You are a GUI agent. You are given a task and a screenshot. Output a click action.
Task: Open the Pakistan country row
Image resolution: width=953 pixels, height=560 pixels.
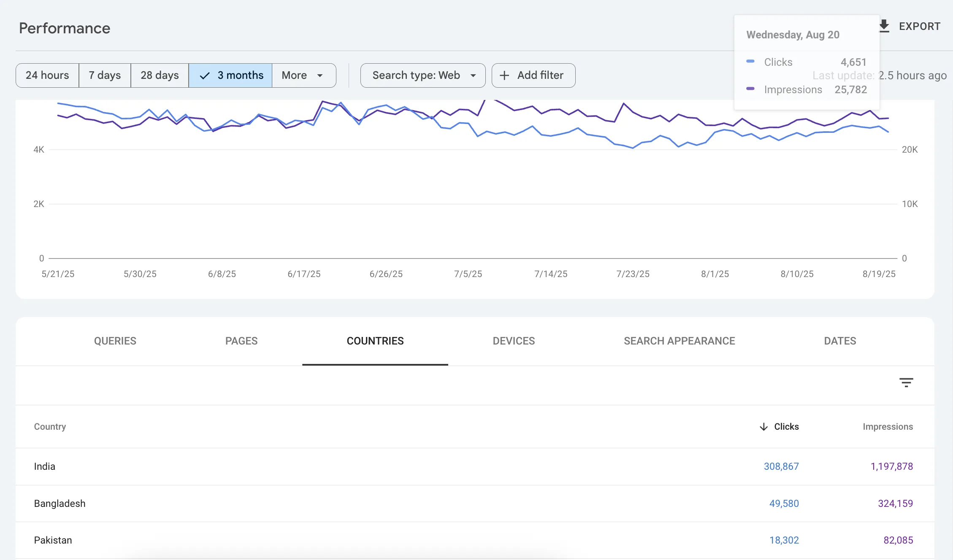tap(475, 540)
